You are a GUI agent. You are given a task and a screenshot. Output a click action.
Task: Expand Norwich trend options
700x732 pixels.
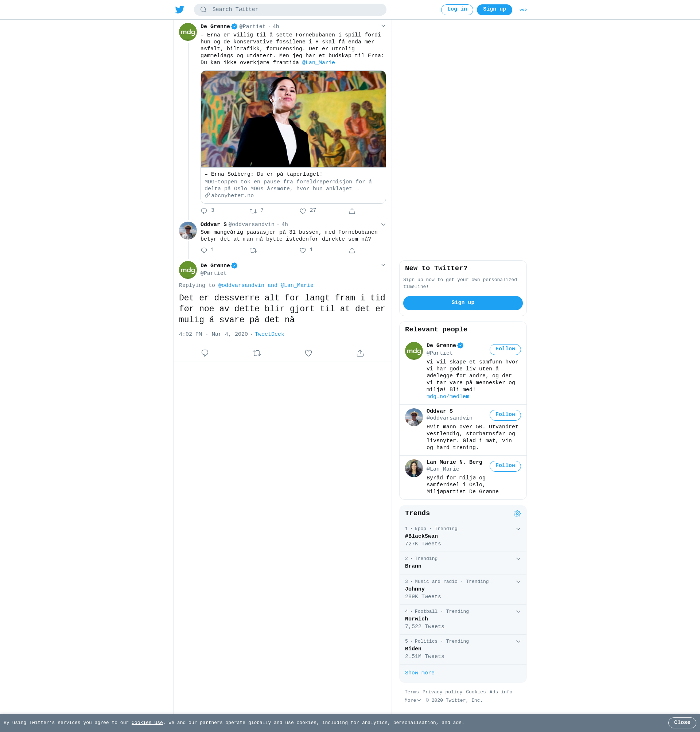click(x=518, y=611)
